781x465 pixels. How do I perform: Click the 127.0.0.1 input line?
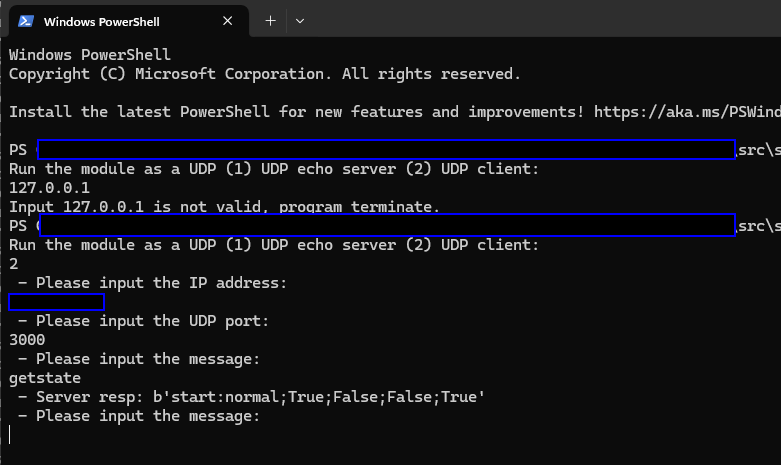(49, 188)
